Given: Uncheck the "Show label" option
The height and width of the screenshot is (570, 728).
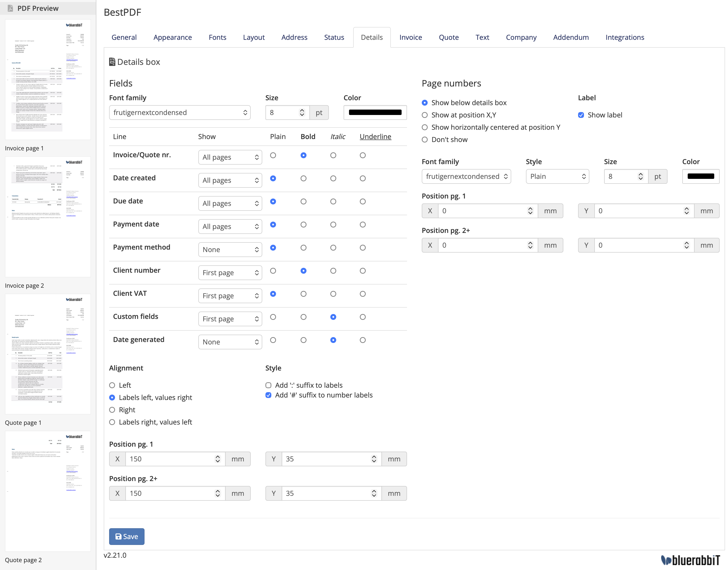Looking at the screenshot, I should 581,115.
